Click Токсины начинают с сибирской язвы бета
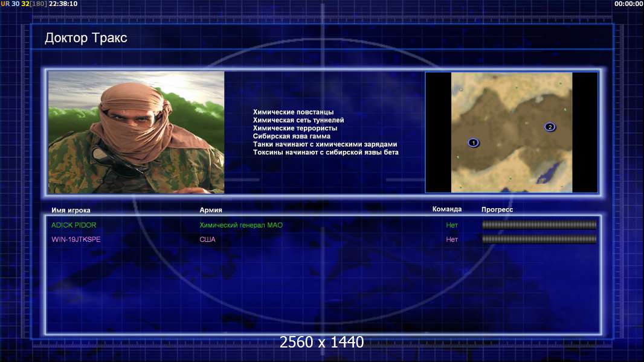The width and height of the screenshot is (644, 362). (x=326, y=152)
